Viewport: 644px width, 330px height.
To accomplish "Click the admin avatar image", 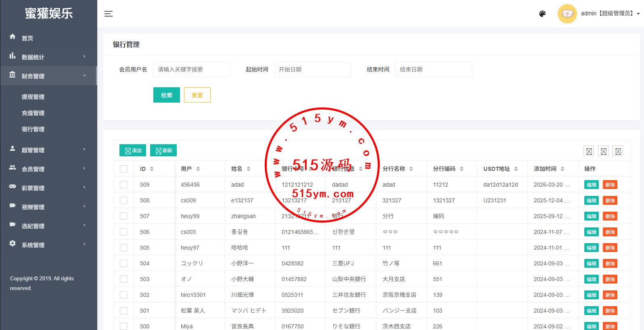I will coord(567,14).
